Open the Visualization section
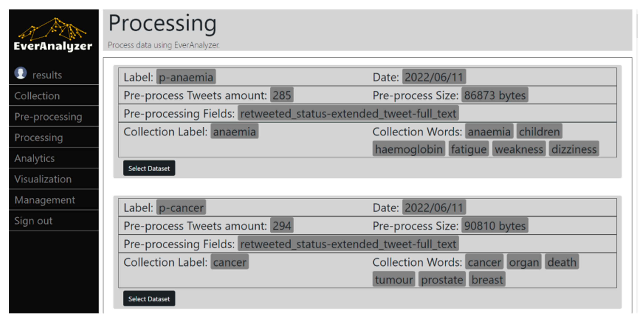Image resolution: width=644 pixels, height=327 pixels. (x=43, y=179)
